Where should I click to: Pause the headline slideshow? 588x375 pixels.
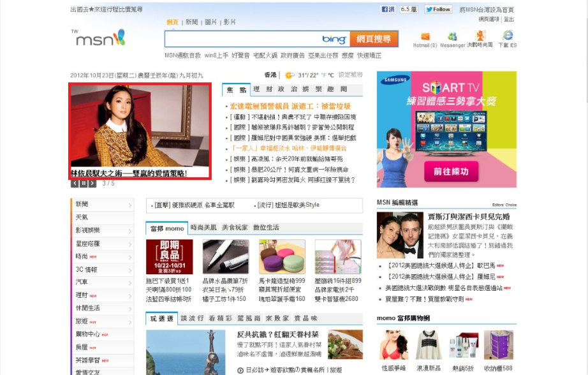click(x=84, y=184)
